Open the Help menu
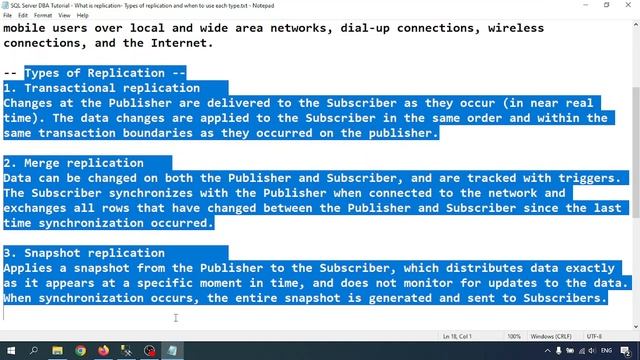This screenshot has width=640, height=360. click(82, 16)
